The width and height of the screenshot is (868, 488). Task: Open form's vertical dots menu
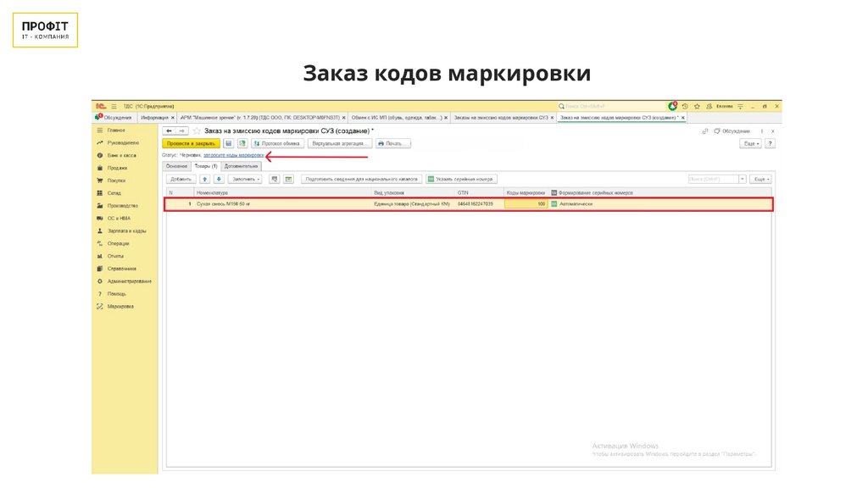click(x=762, y=131)
